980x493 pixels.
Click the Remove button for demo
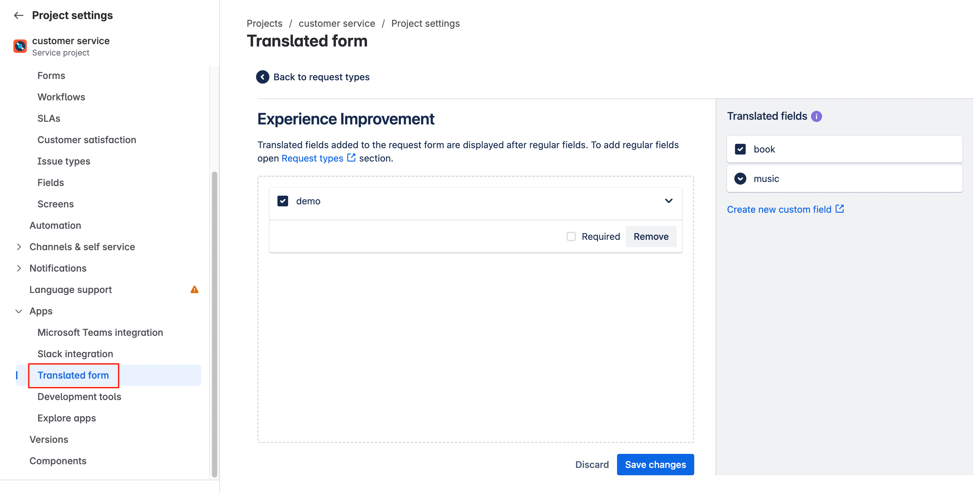coord(651,236)
